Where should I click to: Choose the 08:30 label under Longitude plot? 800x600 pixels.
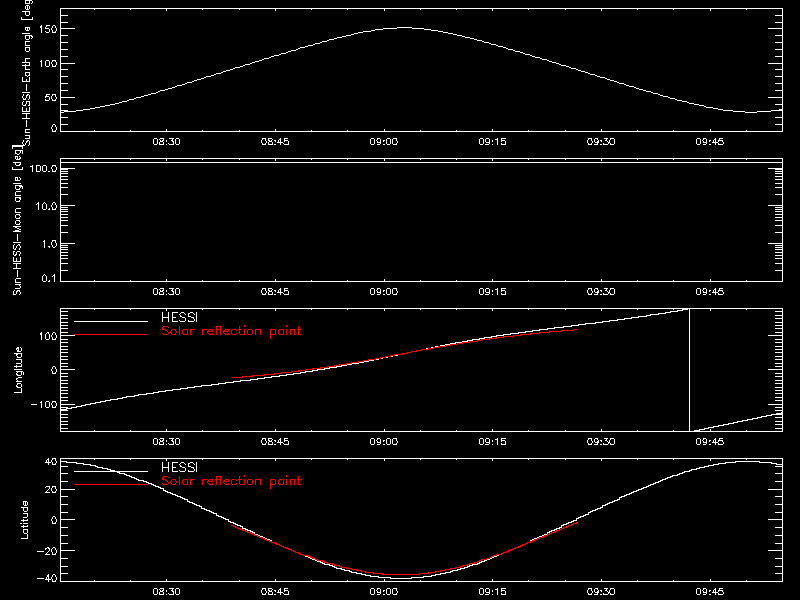[x=166, y=441]
